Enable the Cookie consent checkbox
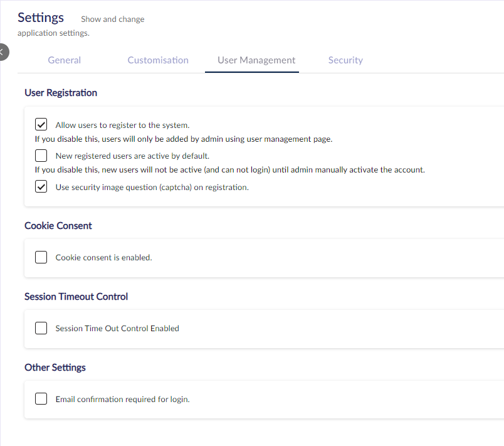This screenshot has width=504, height=446. (41, 257)
